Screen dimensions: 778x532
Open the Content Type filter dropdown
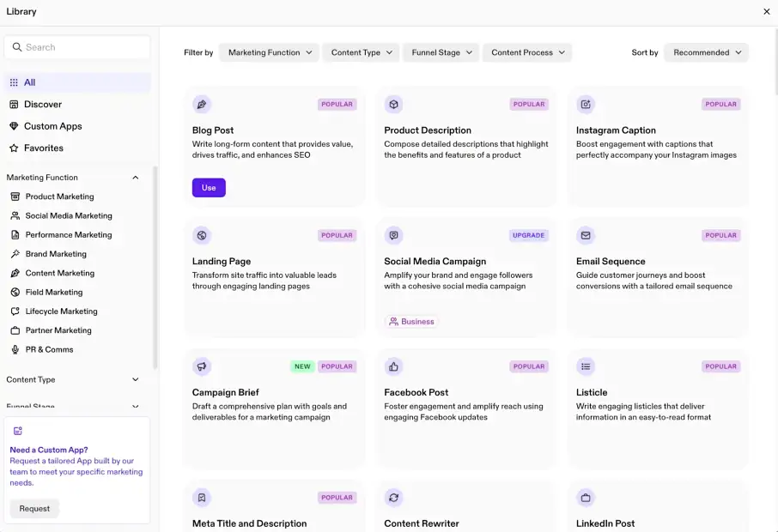click(x=362, y=52)
